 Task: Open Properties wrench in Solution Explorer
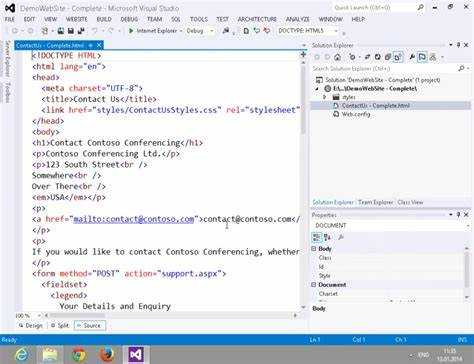[412, 57]
